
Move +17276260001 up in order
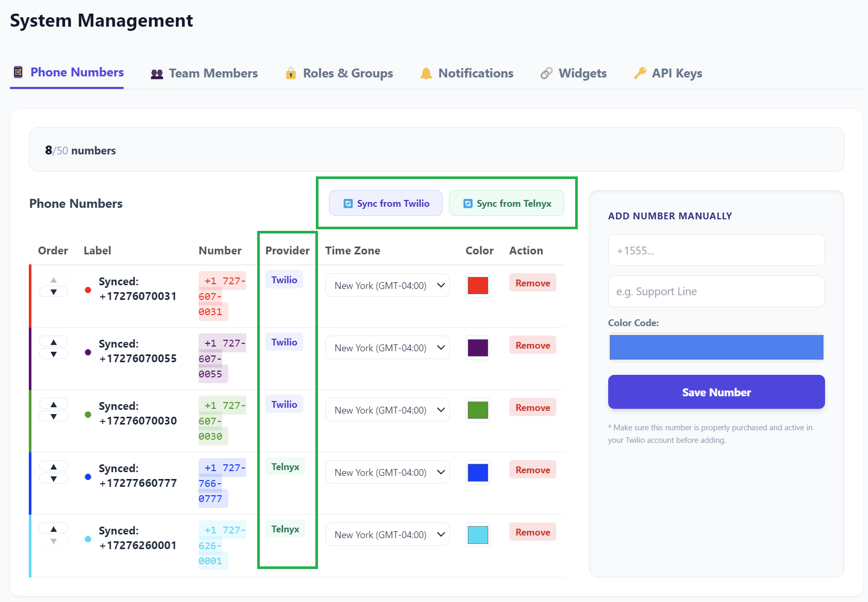(x=53, y=529)
